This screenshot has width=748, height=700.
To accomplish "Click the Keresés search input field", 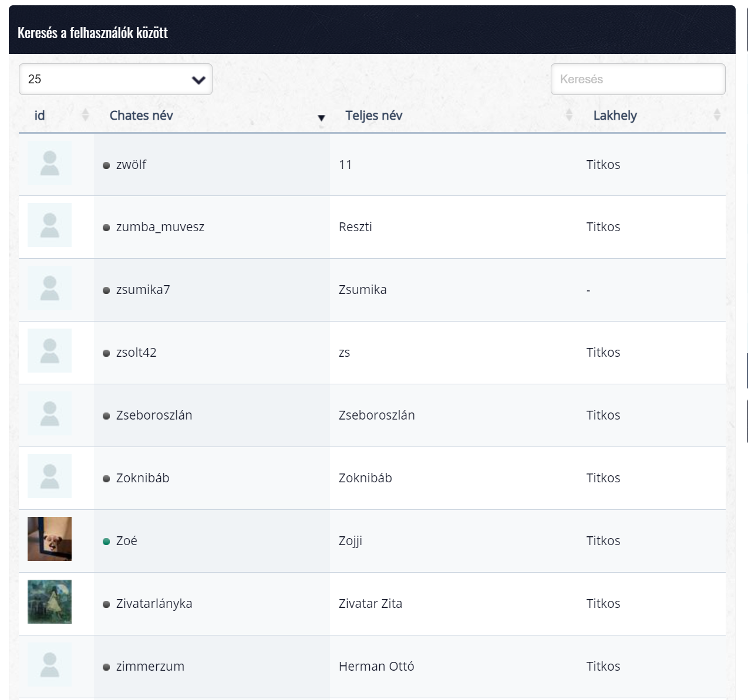I will click(x=638, y=79).
